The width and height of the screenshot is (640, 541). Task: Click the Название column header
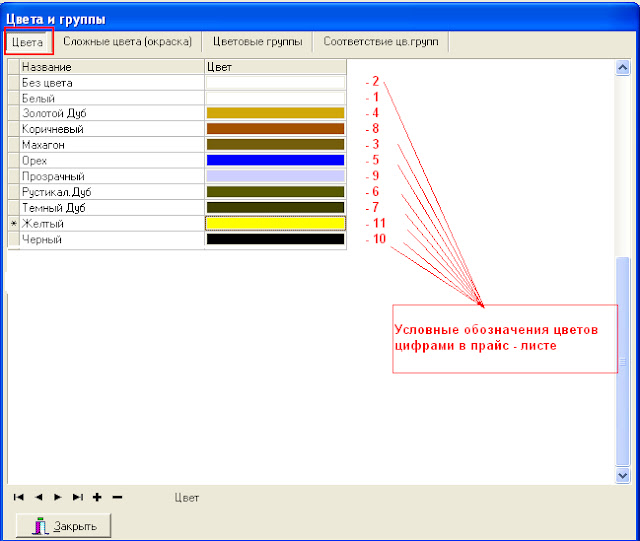[x=112, y=67]
